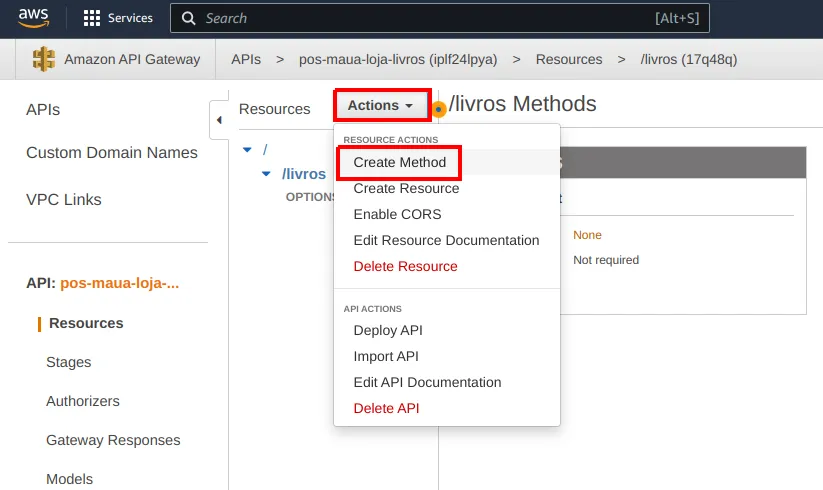
Task: Click the Not required text
Action: (606, 260)
